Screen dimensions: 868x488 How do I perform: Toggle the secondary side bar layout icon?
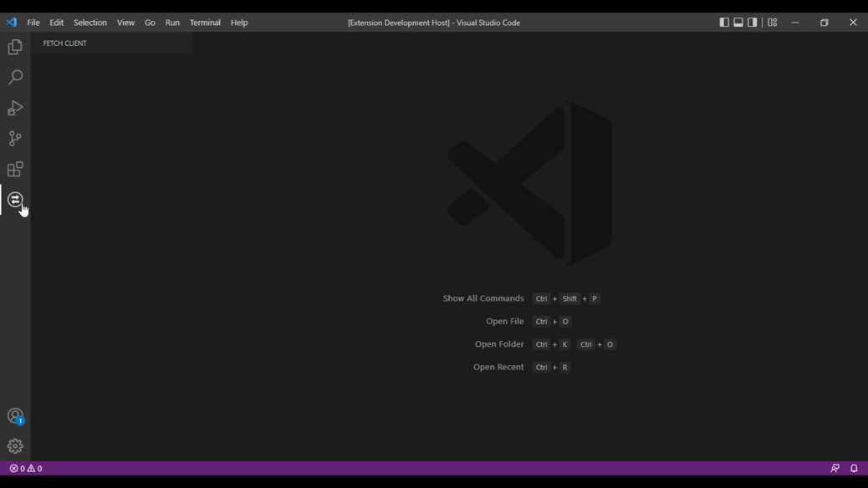pyautogui.click(x=753, y=22)
